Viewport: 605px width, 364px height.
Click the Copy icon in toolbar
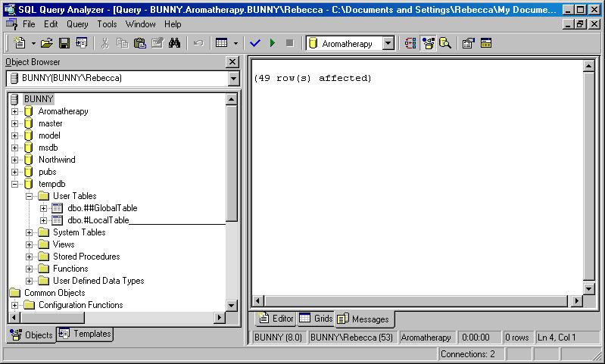(123, 43)
